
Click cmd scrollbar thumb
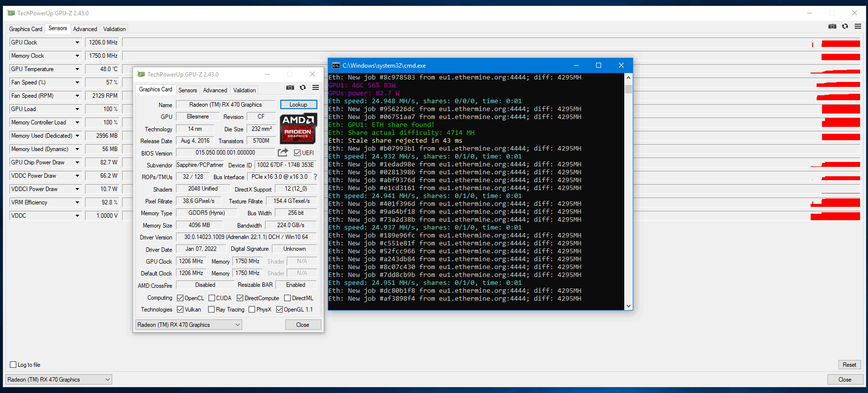tap(629, 89)
